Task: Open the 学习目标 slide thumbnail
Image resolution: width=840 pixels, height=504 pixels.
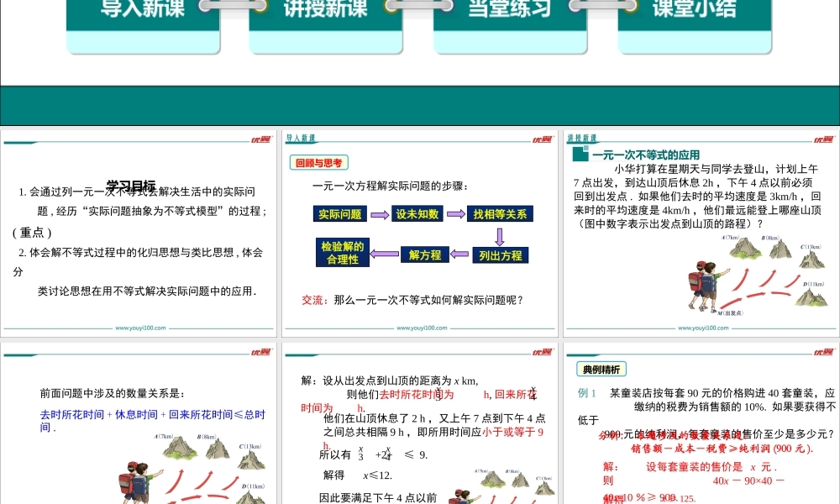Action: point(138,234)
